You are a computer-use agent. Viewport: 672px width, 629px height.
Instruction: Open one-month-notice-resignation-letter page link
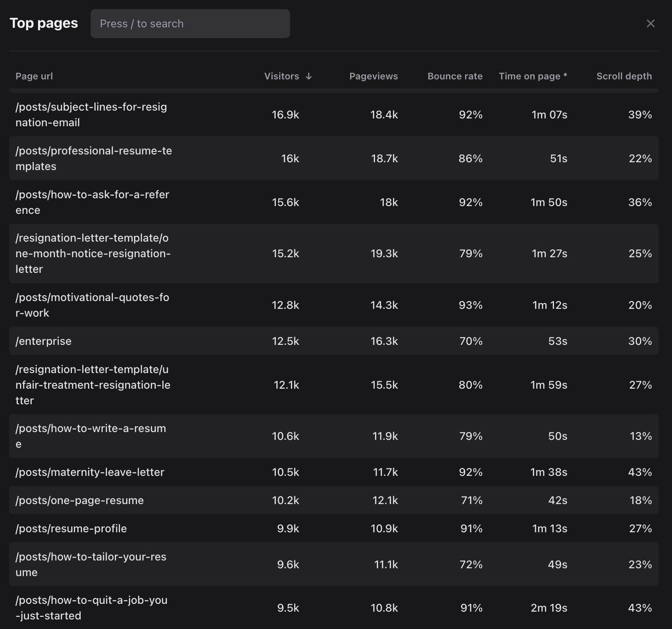[93, 253]
